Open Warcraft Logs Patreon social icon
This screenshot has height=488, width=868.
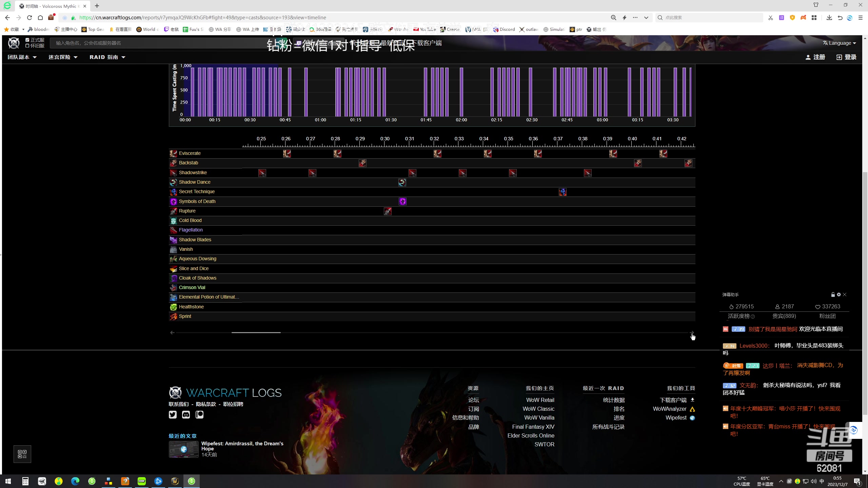(199, 414)
